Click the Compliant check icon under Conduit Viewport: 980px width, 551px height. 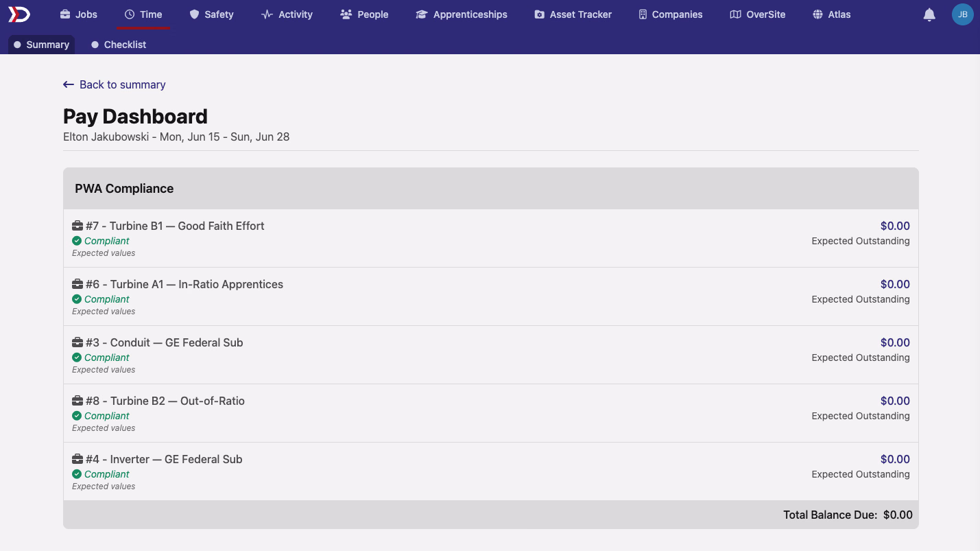tap(77, 357)
